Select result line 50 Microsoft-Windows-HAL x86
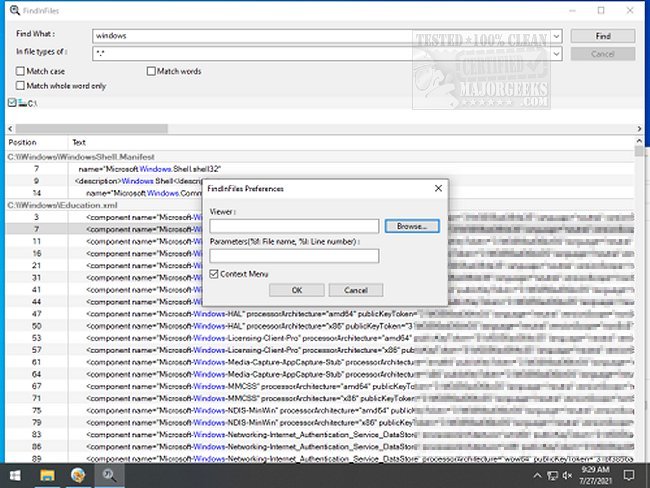This screenshot has height=488, width=650. pyautogui.click(x=320, y=326)
